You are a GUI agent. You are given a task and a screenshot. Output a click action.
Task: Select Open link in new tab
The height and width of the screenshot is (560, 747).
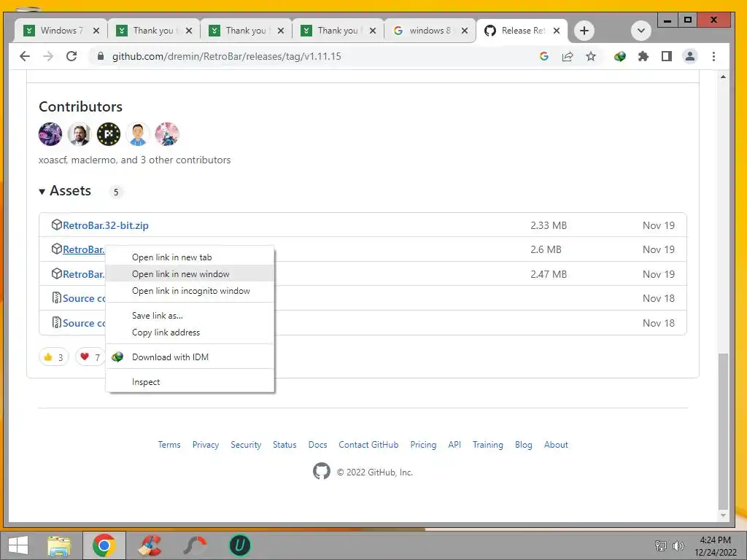pos(190,257)
